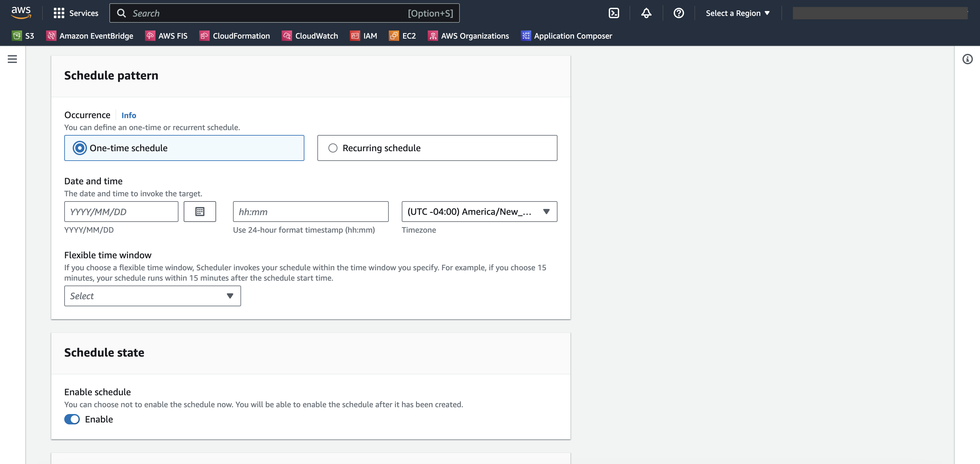Open CloudWatch from the favorites bar
This screenshot has width=980, height=464.
(x=310, y=36)
